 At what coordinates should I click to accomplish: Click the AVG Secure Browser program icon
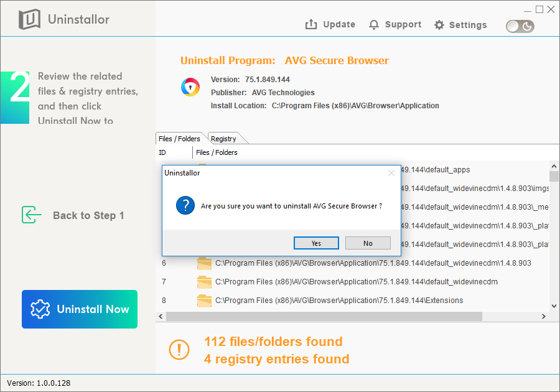pos(190,87)
